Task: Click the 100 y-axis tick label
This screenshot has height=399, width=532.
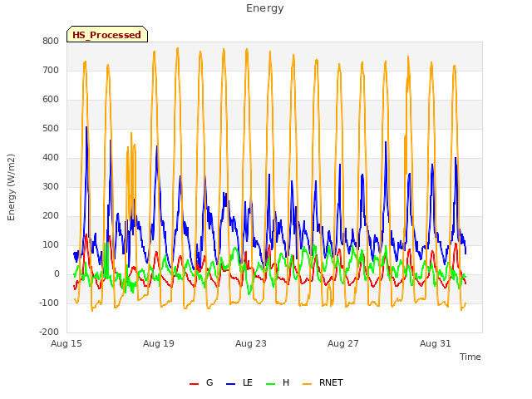Action: tap(51, 245)
